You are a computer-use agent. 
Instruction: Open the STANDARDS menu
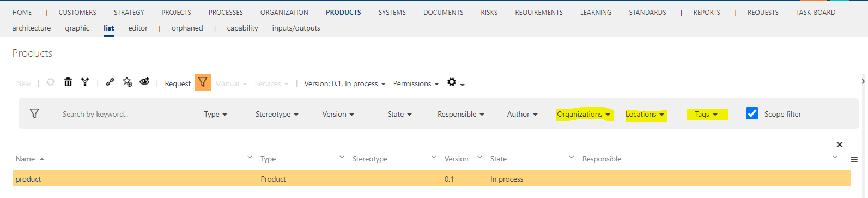(x=647, y=12)
